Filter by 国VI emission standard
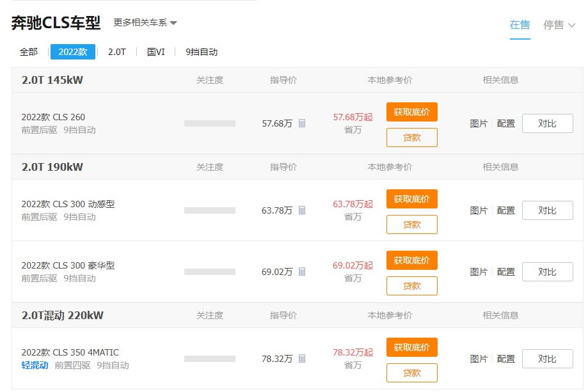This screenshot has height=392, width=588. 156,52
